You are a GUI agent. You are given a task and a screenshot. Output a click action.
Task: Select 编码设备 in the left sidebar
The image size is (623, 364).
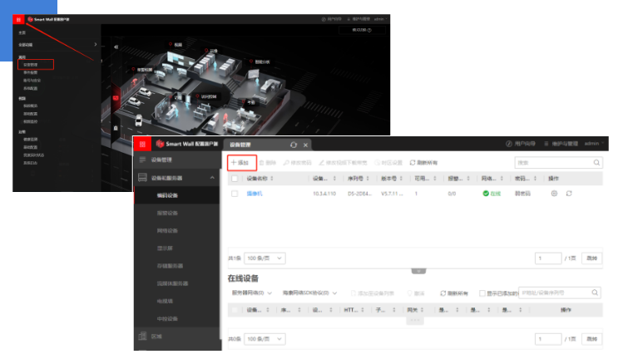click(167, 195)
